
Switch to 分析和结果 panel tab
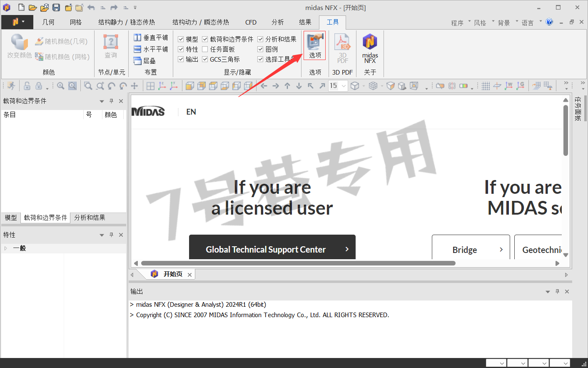coord(90,218)
